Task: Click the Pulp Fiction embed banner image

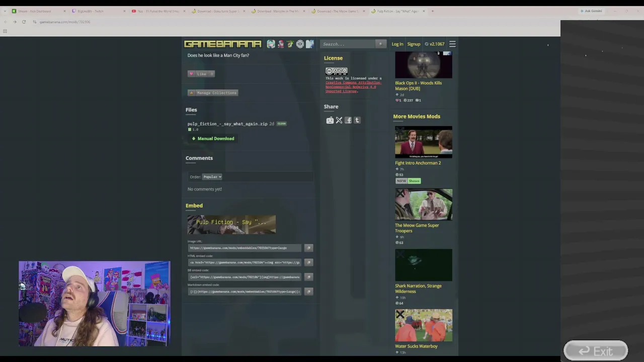Action: [231, 225]
